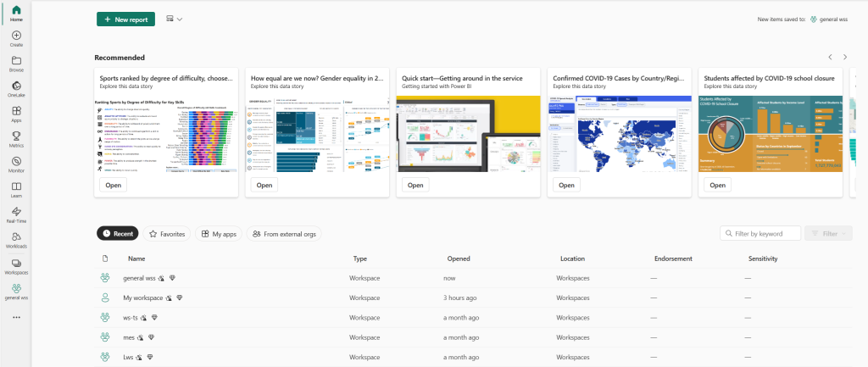This screenshot has height=367, width=868.
Task: Open the Apps sidebar icon
Action: tap(16, 114)
